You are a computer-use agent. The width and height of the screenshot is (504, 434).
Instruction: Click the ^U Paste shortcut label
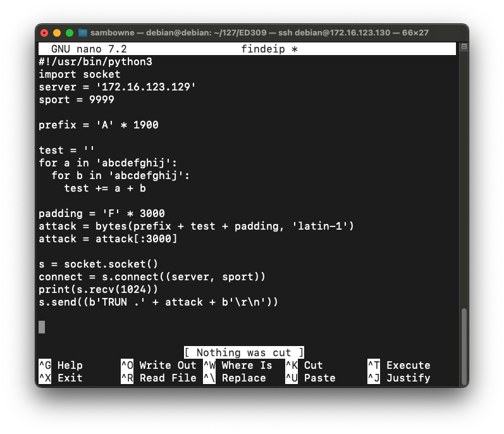310,378
